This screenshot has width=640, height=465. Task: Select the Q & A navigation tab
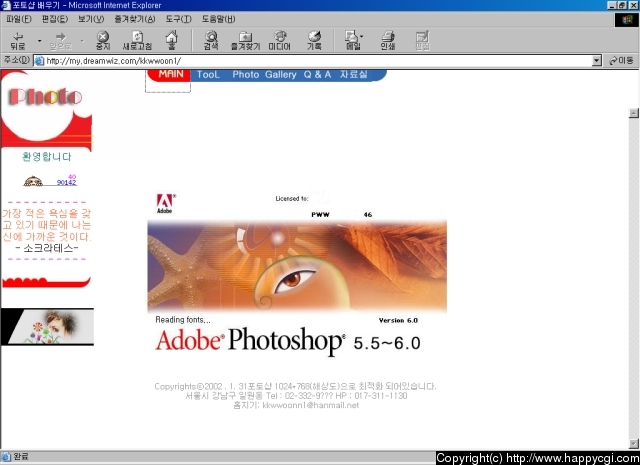tap(317, 75)
